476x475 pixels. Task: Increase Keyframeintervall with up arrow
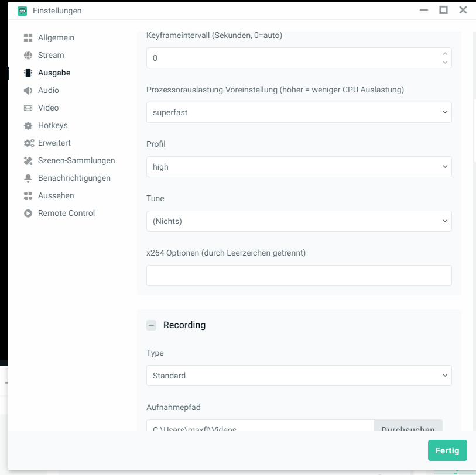click(x=445, y=54)
